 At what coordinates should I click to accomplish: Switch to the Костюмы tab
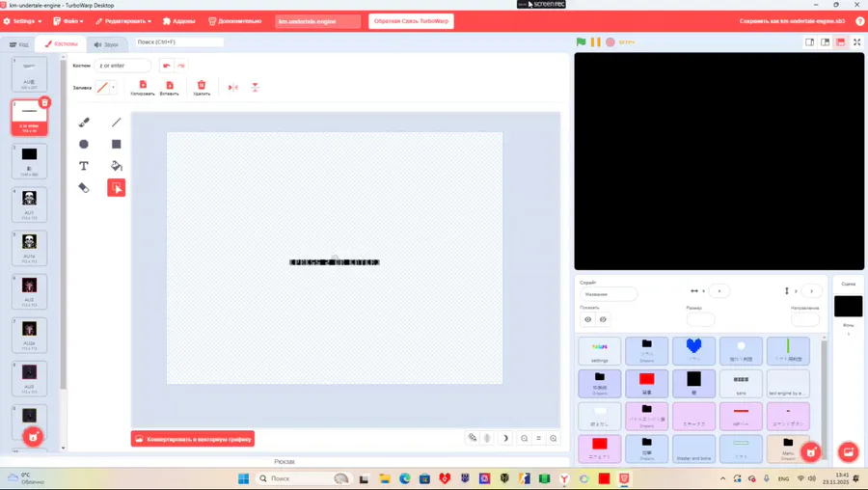click(61, 43)
